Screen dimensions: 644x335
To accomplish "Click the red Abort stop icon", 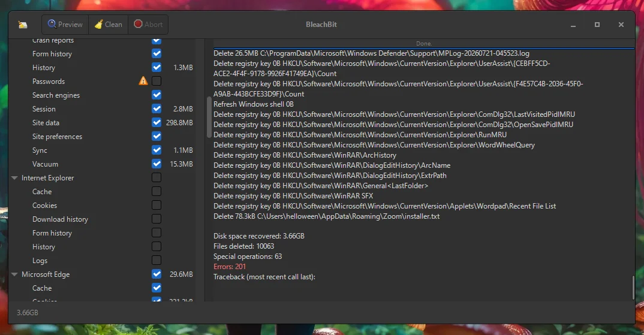I will (138, 24).
